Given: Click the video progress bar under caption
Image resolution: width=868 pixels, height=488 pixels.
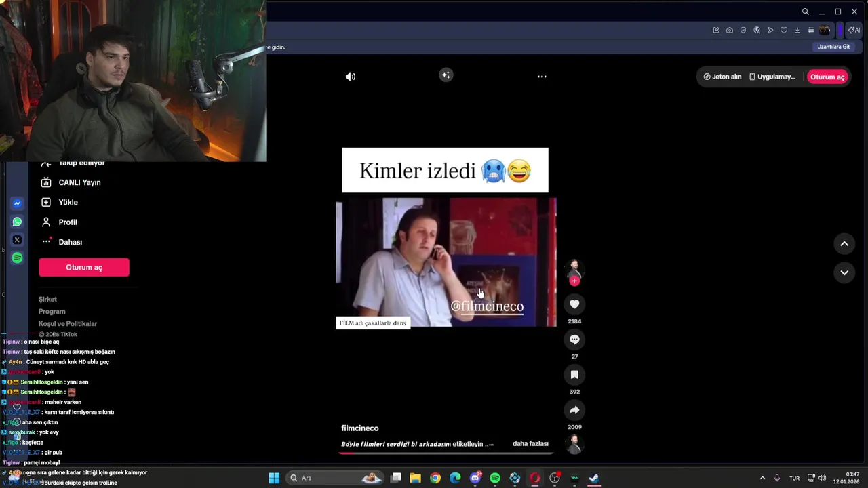Looking at the screenshot, I should 447,453.
